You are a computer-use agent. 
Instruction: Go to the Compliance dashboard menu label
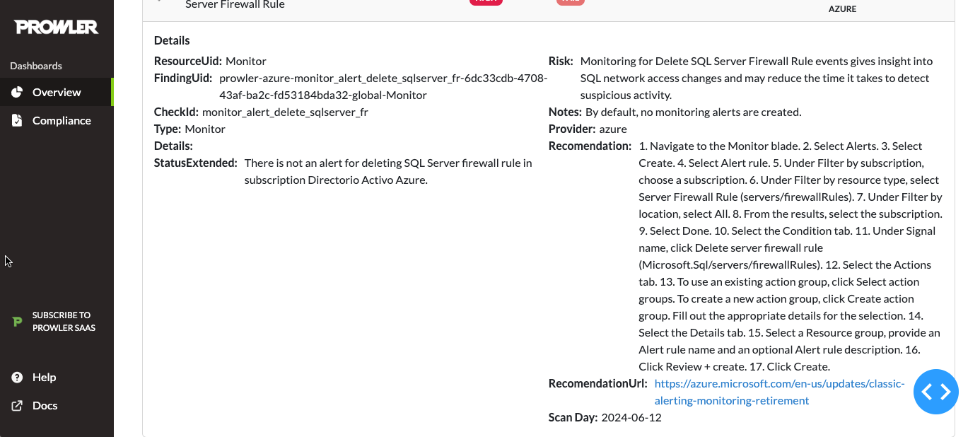(x=62, y=121)
